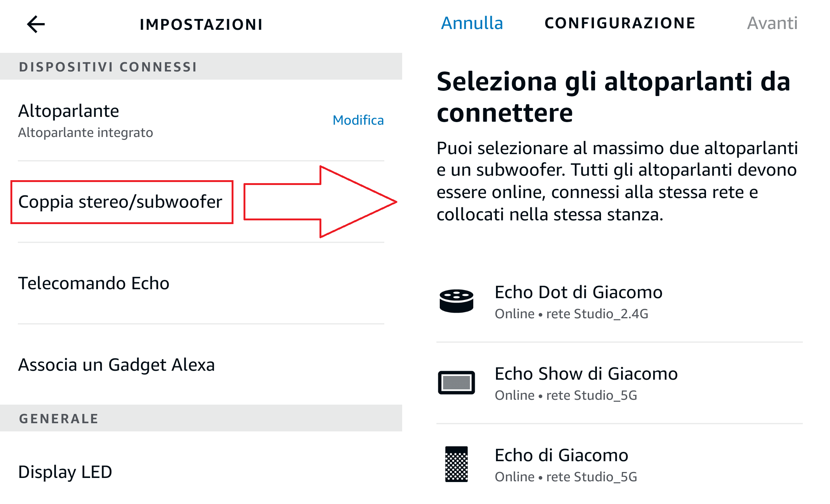Image resolution: width=830 pixels, height=504 pixels.
Task: Tap the Echo di Giacomo speaker icon
Action: tap(456, 464)
